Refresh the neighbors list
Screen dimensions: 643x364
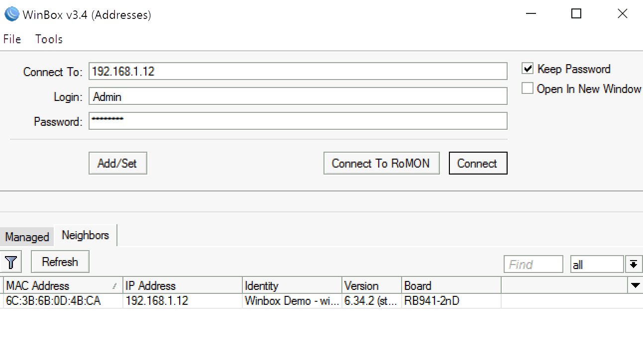tap(60, 262)
